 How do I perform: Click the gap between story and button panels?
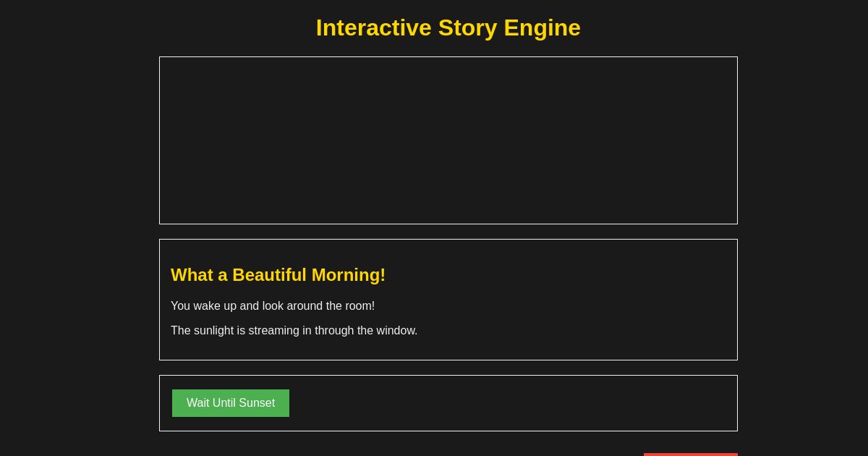pyautogui.click(x=448, y=366)
